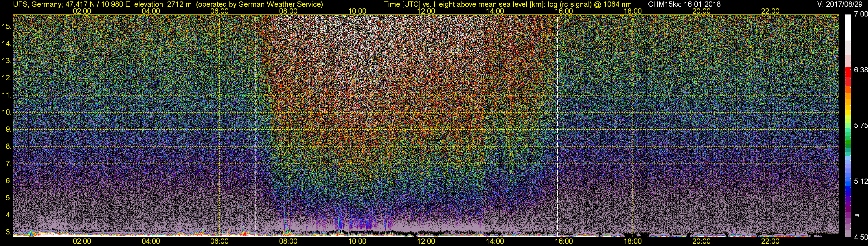Click the '7.' height axis label
This screenshot has width=868, height=246.
[x=9, y=164]
